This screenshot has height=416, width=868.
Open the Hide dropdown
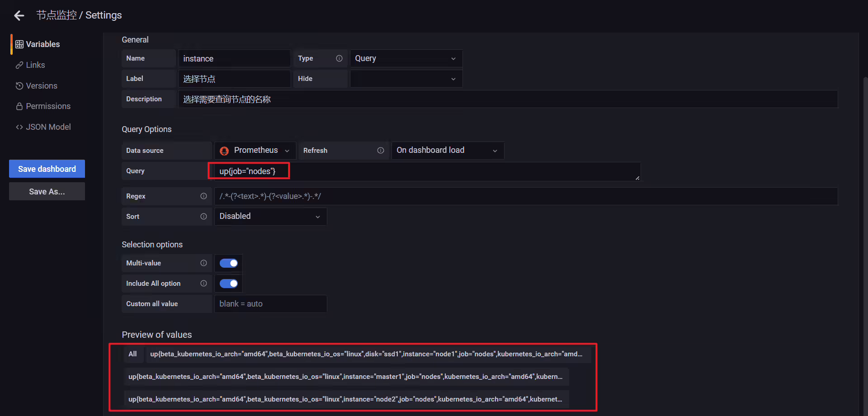pos(406,79)
